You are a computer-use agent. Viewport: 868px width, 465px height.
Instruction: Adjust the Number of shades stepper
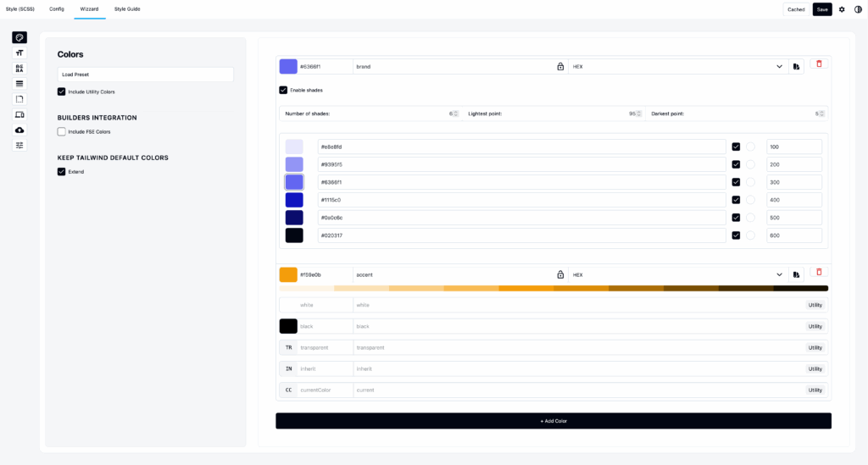tap(456, 113)
